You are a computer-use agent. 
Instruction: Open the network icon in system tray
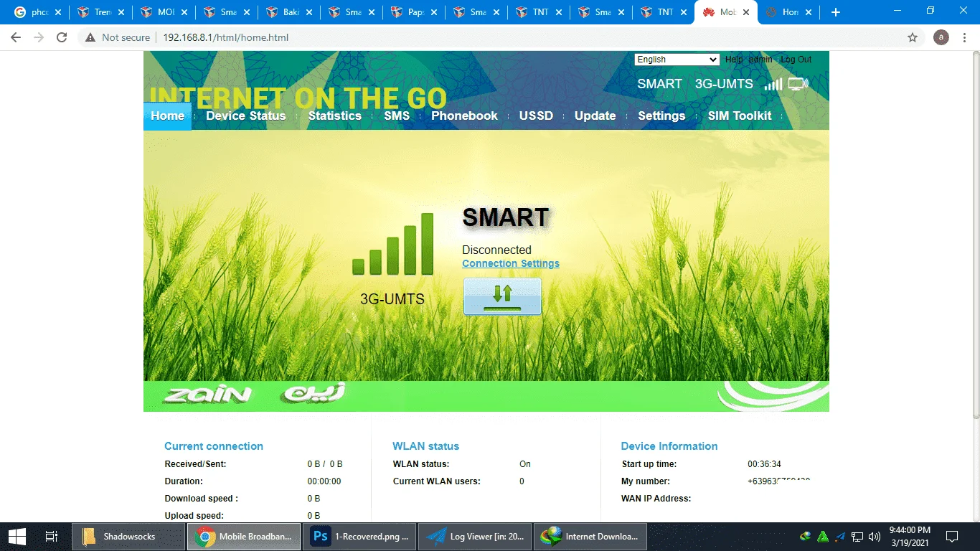(x=857, y=537)
